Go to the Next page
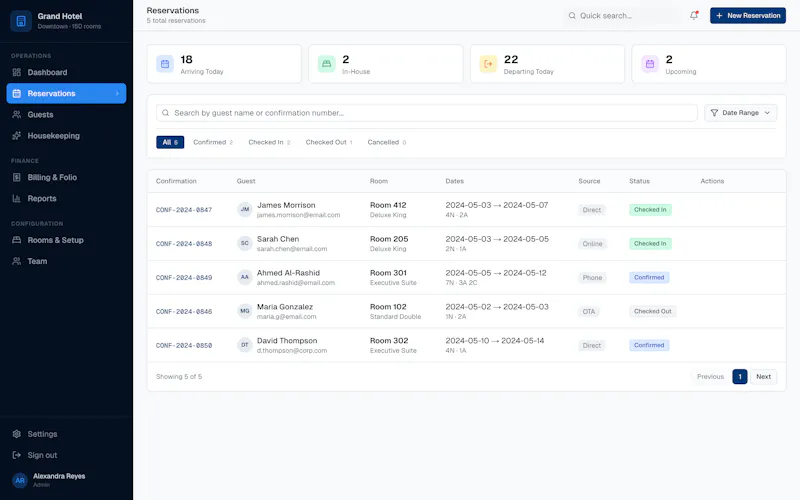This screenshot has width=800, height=500. pyautogui.click(x=763, y=377)
